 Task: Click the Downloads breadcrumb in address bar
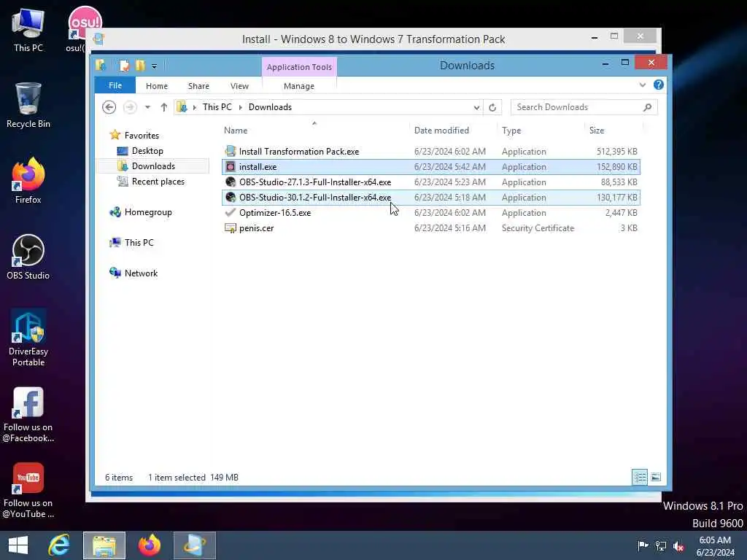point(270,107)
